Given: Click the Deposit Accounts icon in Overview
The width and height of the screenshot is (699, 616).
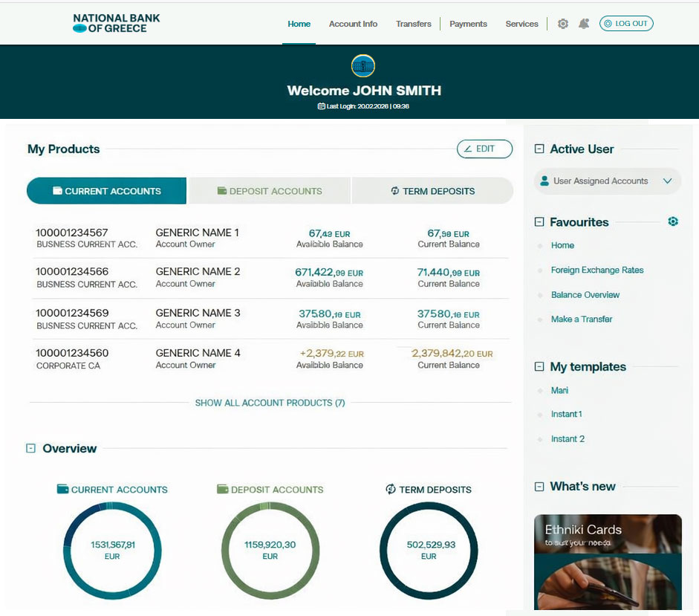Looking at the screenshot, I should point(223,489).
